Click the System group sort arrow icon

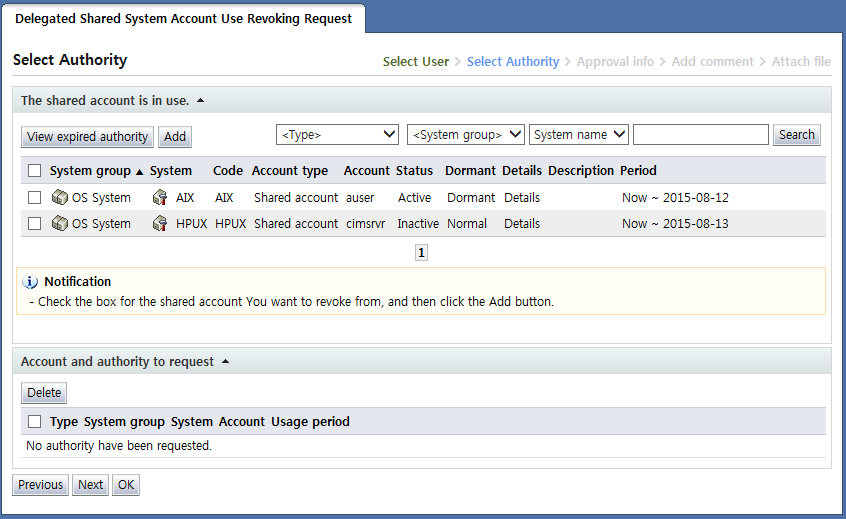(x=140, y=171)
